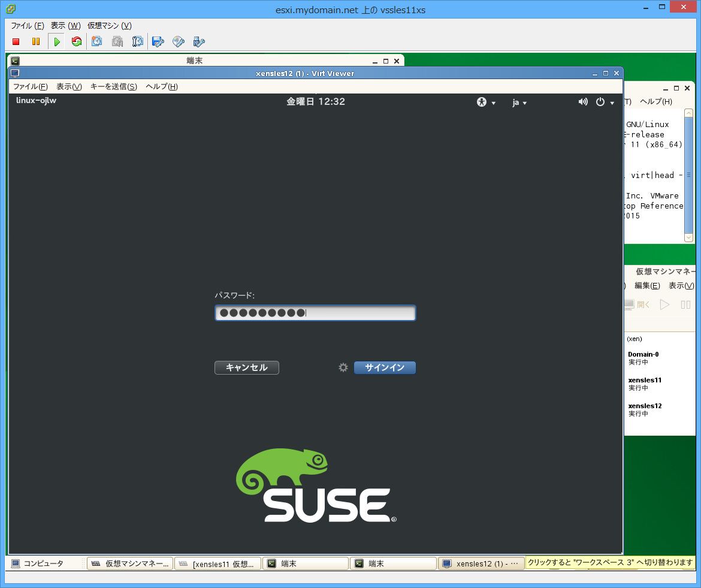
Task: Open the 仮想マシン (V) menu
Action: [x=110, y=26]
